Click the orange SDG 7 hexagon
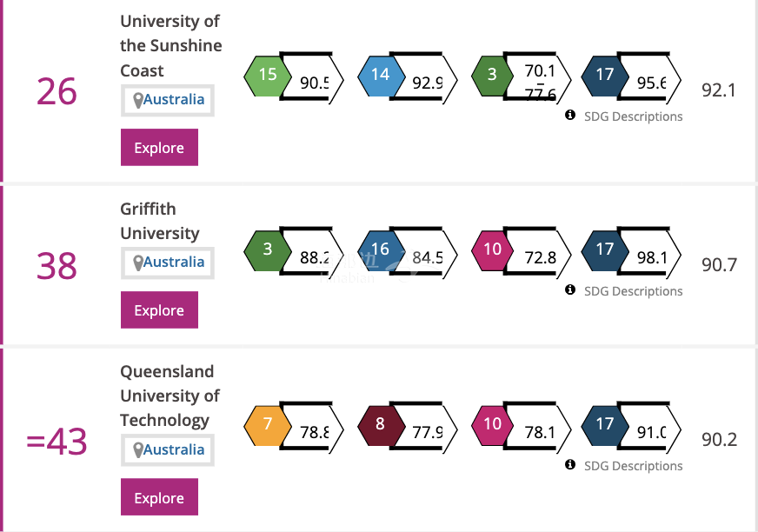This screenshot has height=532, width=758. pyautogui.click(x=268, y=425)
